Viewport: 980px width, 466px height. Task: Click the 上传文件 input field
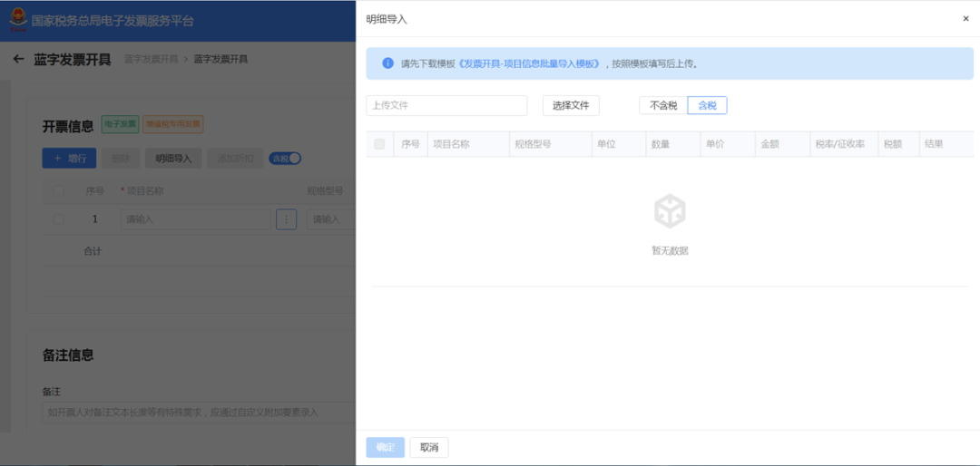click(446, 105)
